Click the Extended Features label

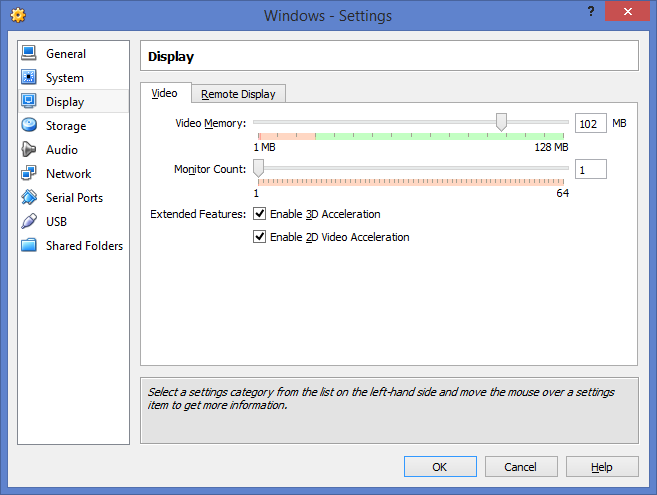[198, 214]
